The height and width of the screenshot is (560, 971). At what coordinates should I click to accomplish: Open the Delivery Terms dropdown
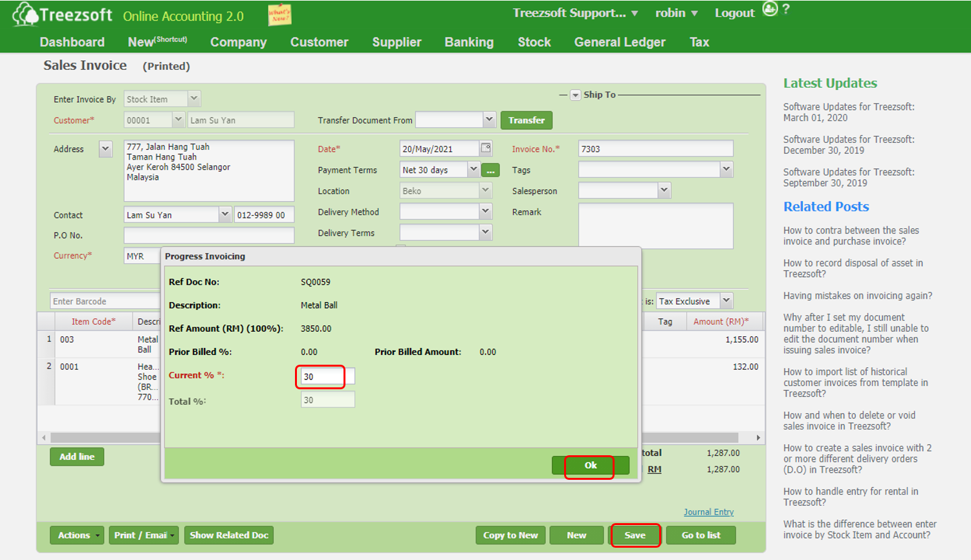485,232
